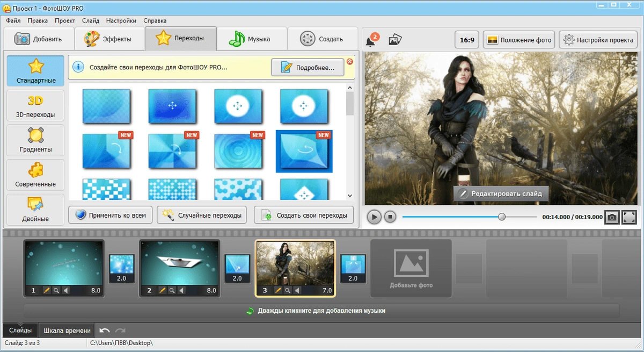
Task: Switch to the Эффекты tab
Action: pos(110,39)
